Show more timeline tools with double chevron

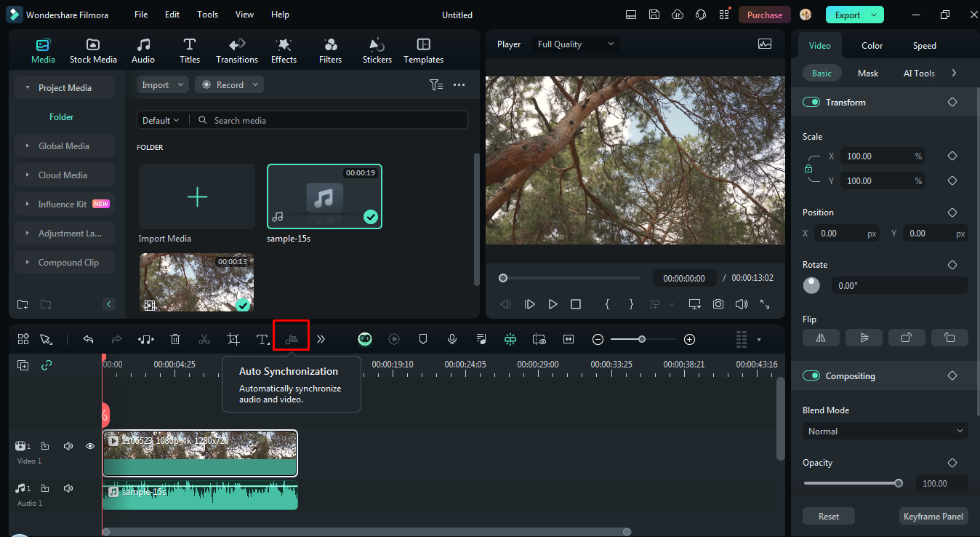click(x=321, y=339)
